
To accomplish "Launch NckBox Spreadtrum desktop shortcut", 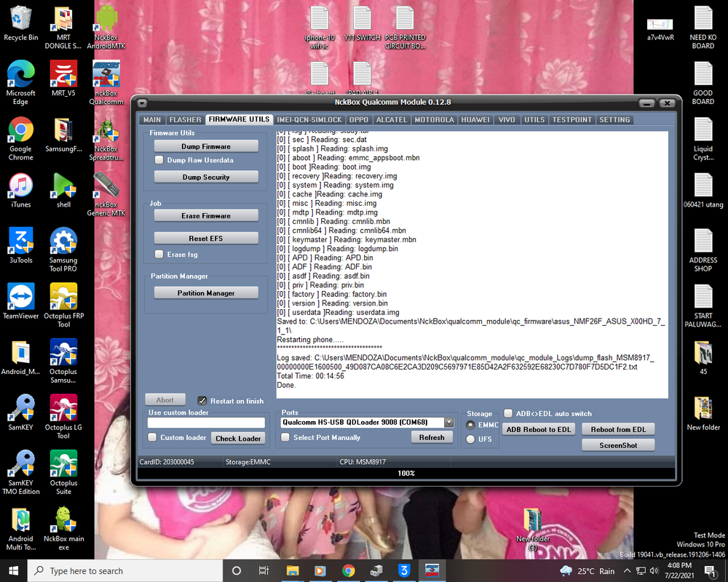I will click(106, 138).
